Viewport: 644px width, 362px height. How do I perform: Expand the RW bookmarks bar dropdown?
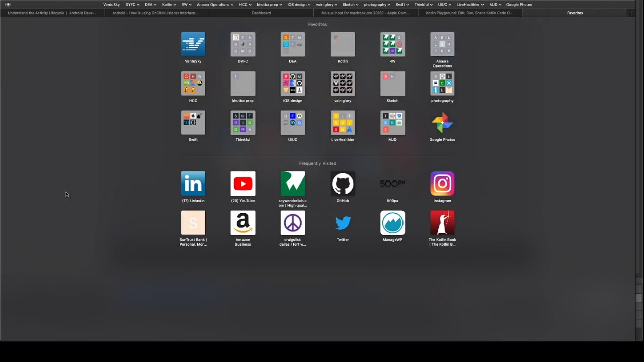point(186,5)
